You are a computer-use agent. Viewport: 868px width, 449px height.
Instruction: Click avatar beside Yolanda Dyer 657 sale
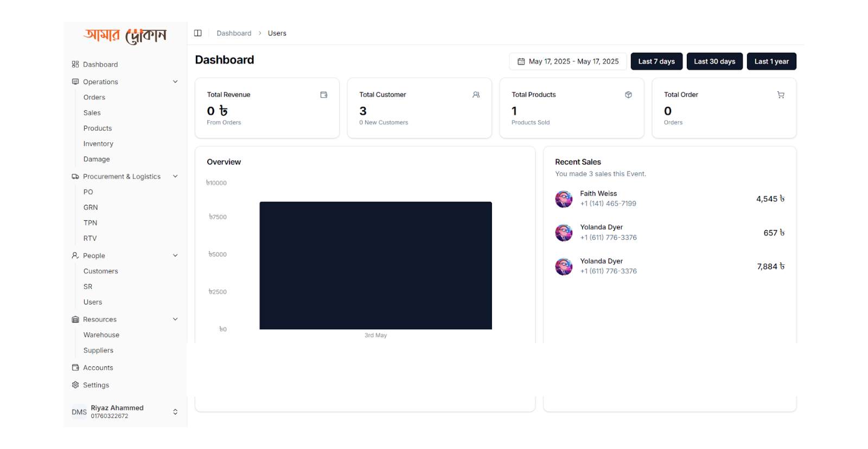point(564,232)
